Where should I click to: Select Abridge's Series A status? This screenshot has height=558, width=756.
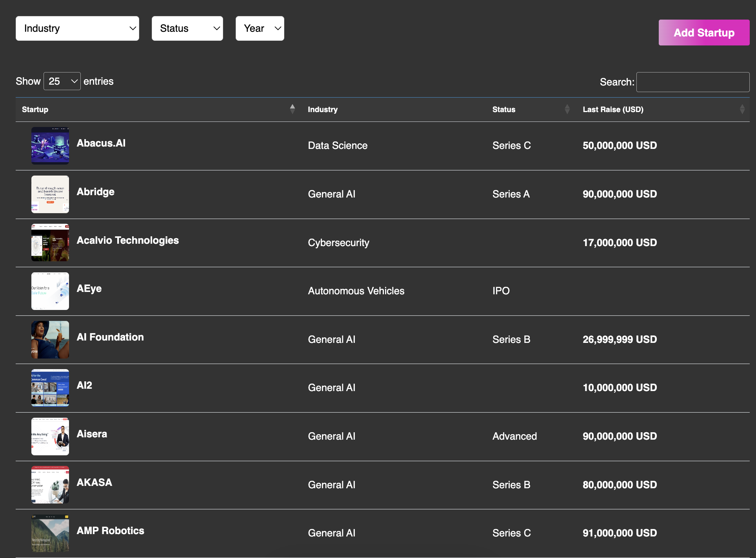(511, 194)
